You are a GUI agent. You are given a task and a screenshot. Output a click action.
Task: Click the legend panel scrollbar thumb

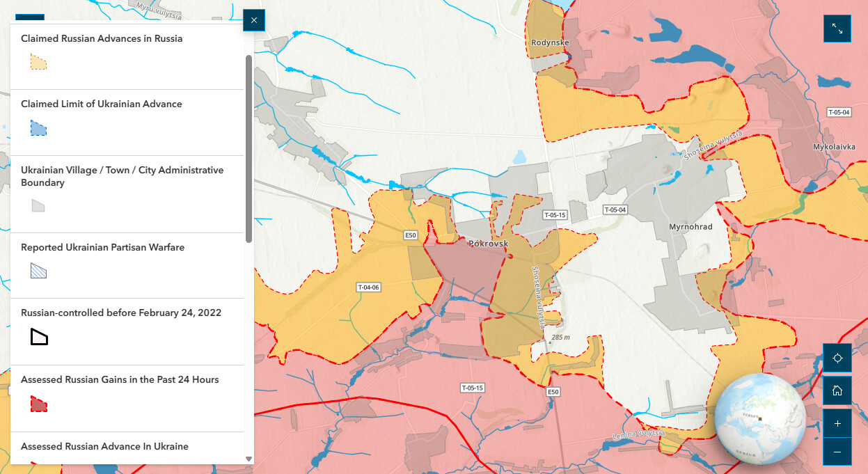248,148
